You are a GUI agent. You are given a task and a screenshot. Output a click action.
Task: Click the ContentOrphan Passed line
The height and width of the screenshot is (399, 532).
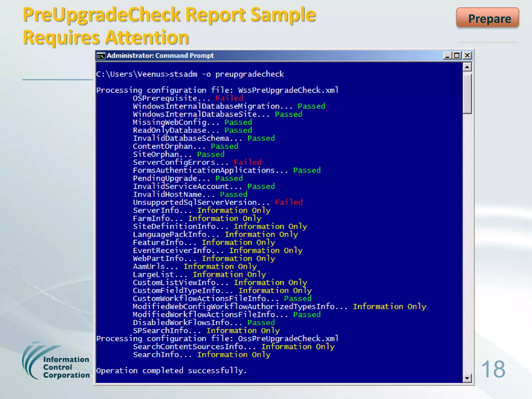[185, 146]
